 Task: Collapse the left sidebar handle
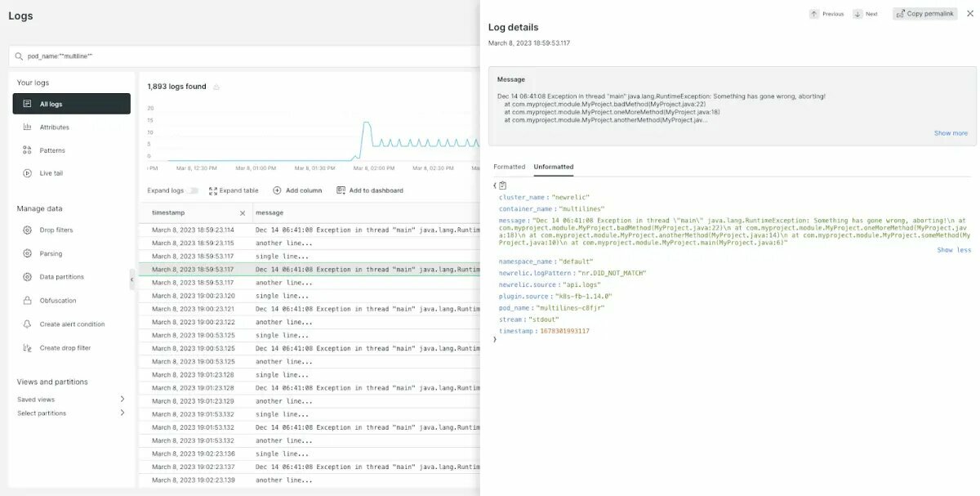coord(131,280)
